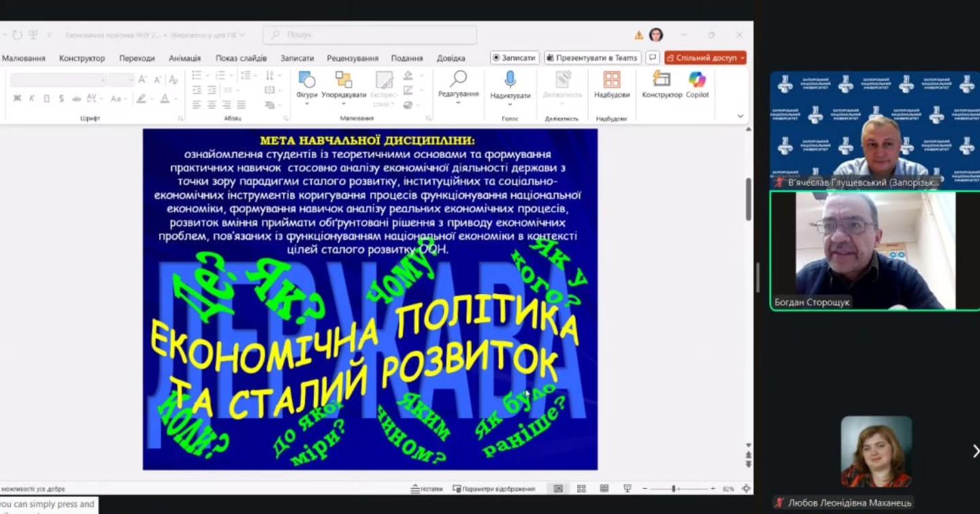Select Богдан Сторощук's video feed
The height and width of the screenshot is (514, 980).
(x=873, y=251)
